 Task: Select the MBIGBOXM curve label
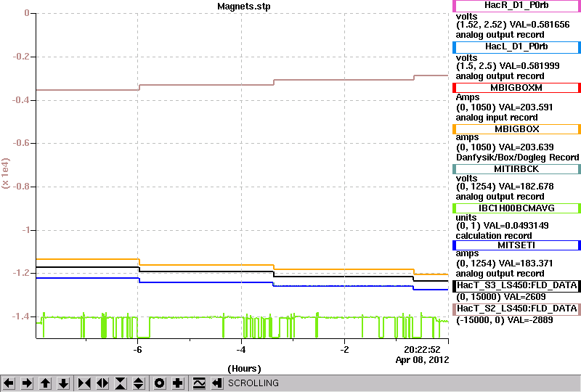point(516,88)
